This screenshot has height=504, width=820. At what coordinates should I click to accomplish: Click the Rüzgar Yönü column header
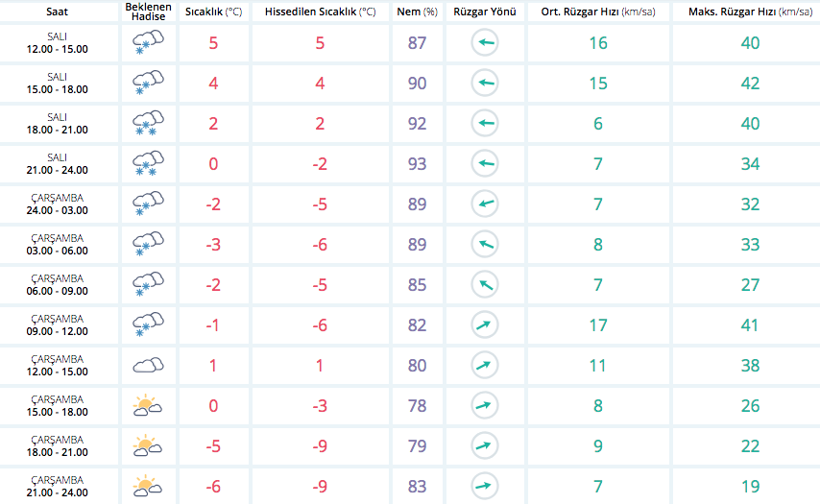click(485, 12)
